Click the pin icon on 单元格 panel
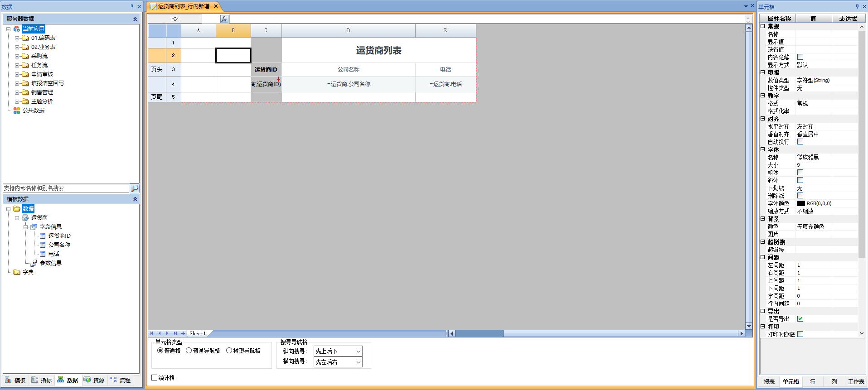 click(x=857, y=6)
